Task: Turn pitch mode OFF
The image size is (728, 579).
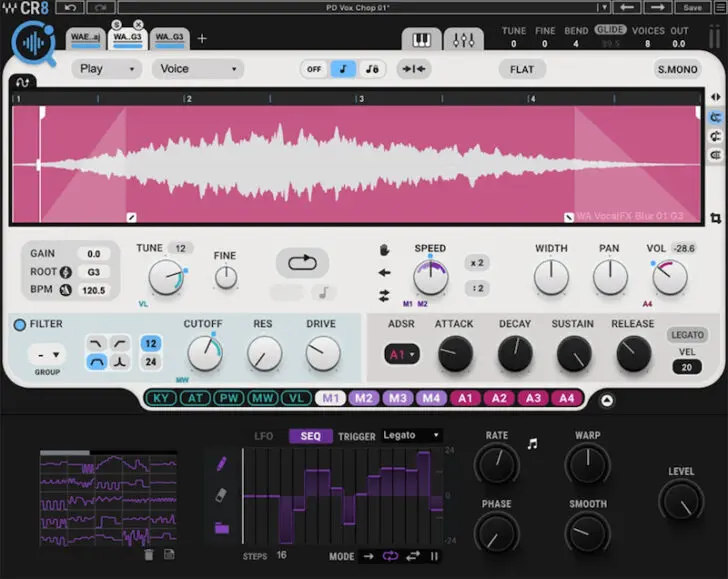Action: 314,69
